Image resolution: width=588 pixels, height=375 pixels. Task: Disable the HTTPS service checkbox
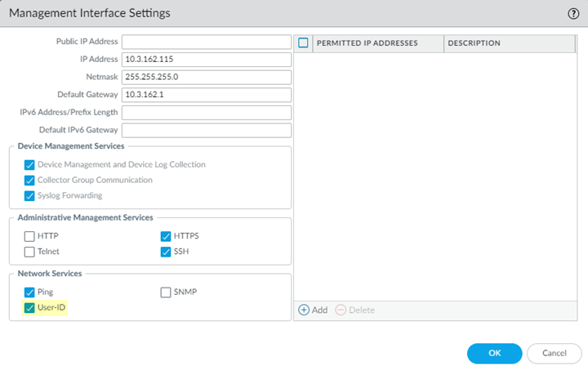tap(166, 236)
